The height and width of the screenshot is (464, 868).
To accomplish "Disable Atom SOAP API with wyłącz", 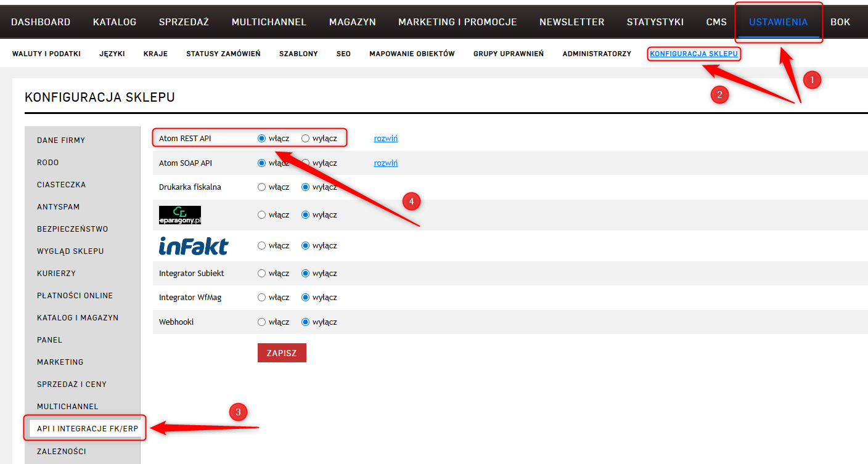I will tap(305, 163).
